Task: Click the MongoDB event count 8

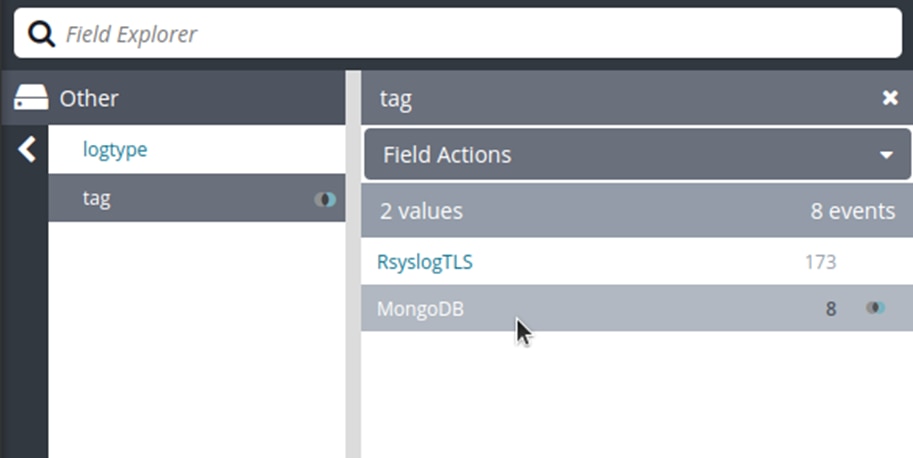Action: [x=830, y=309]
